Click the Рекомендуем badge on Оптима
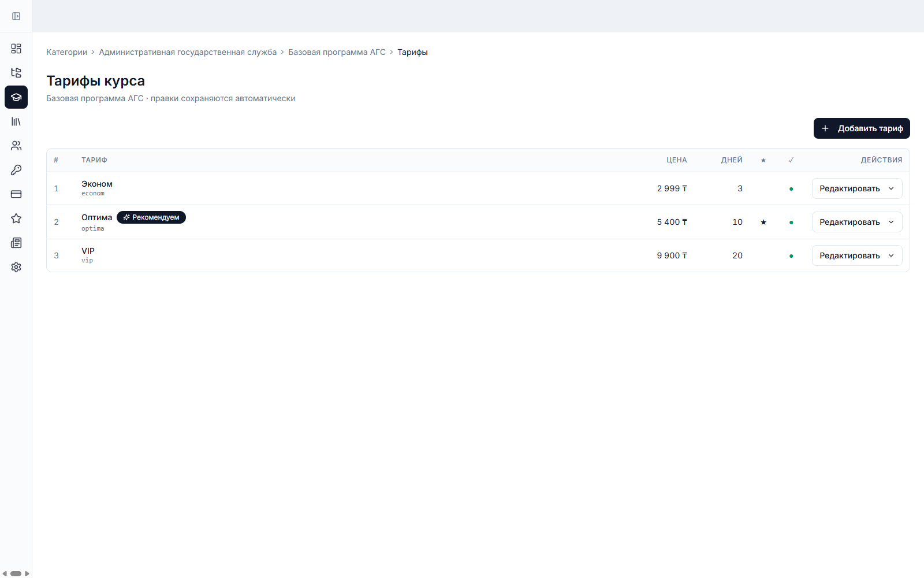The width and height of the screenshot is (924, 578). pyautogui.click(x=151, y=217)
